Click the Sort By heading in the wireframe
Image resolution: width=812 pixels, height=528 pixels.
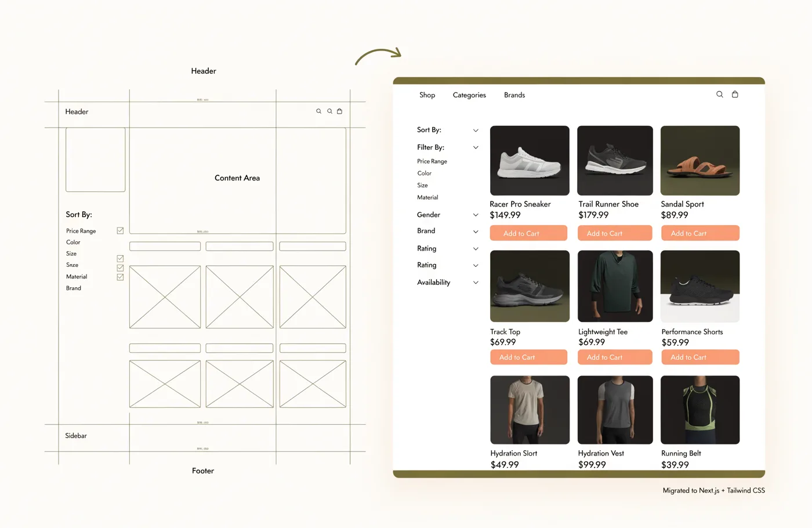coord(79,215)
